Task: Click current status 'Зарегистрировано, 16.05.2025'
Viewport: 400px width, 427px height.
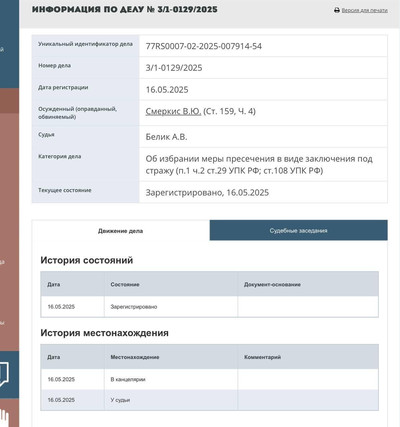Action: [x=207, y=193]
